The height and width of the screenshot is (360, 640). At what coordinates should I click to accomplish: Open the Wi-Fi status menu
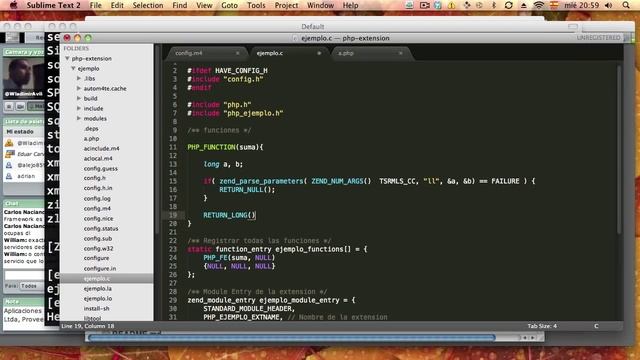(x=539, y=5)
